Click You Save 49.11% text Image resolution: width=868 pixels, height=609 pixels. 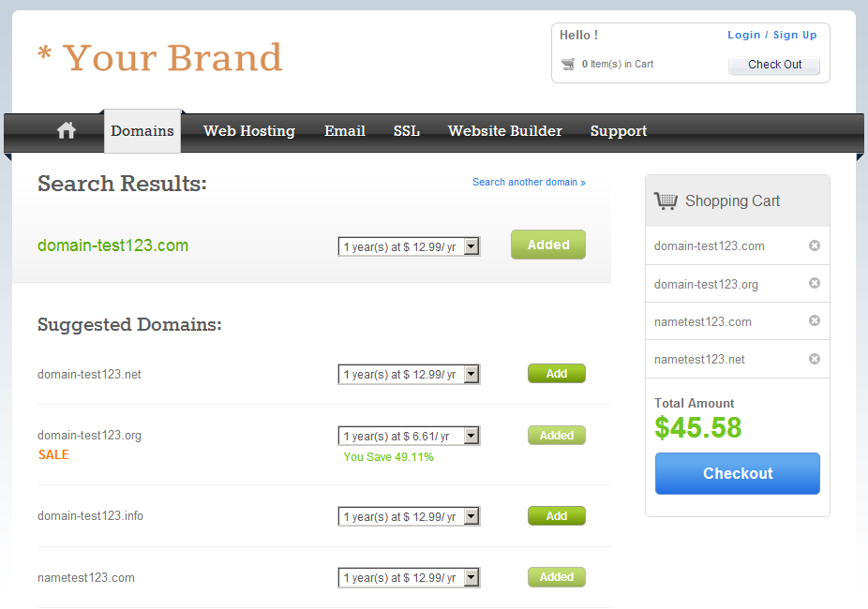tap(389, 457)
